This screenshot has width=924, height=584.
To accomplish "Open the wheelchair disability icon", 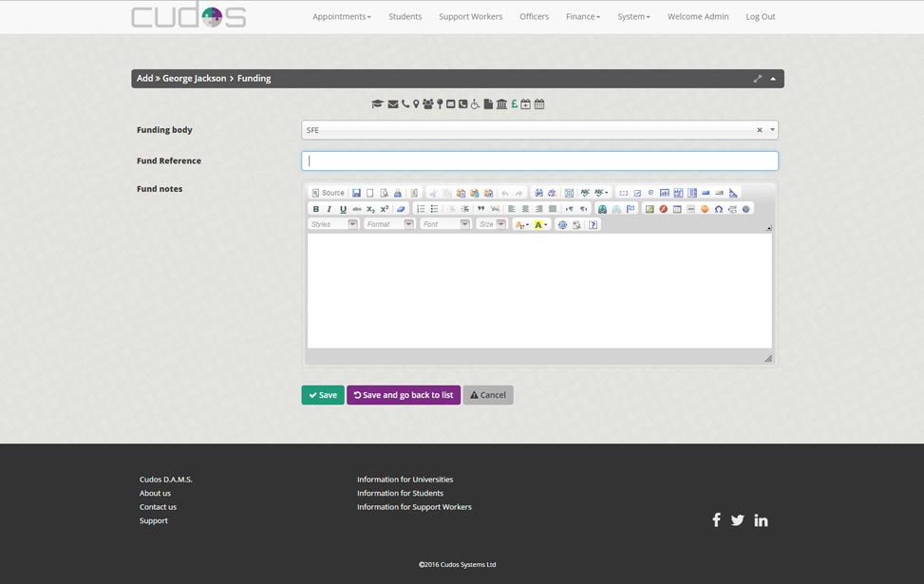I will click(476, 104).
